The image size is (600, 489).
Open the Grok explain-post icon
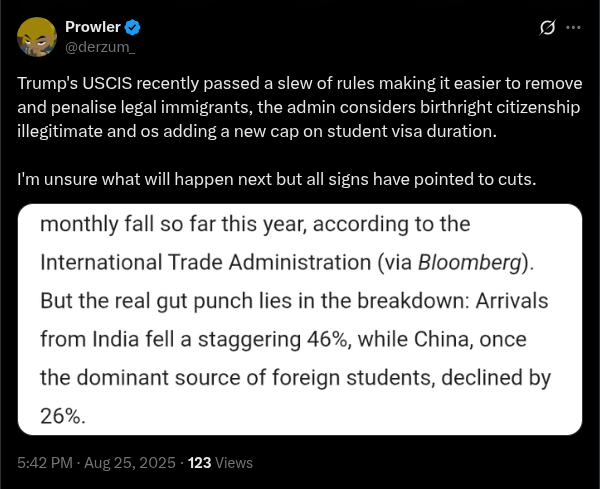548,28
